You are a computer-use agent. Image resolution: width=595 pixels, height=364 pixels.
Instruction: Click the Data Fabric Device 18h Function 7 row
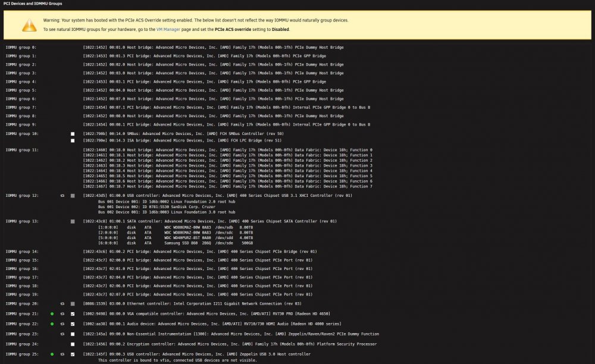tap(228, 187)
